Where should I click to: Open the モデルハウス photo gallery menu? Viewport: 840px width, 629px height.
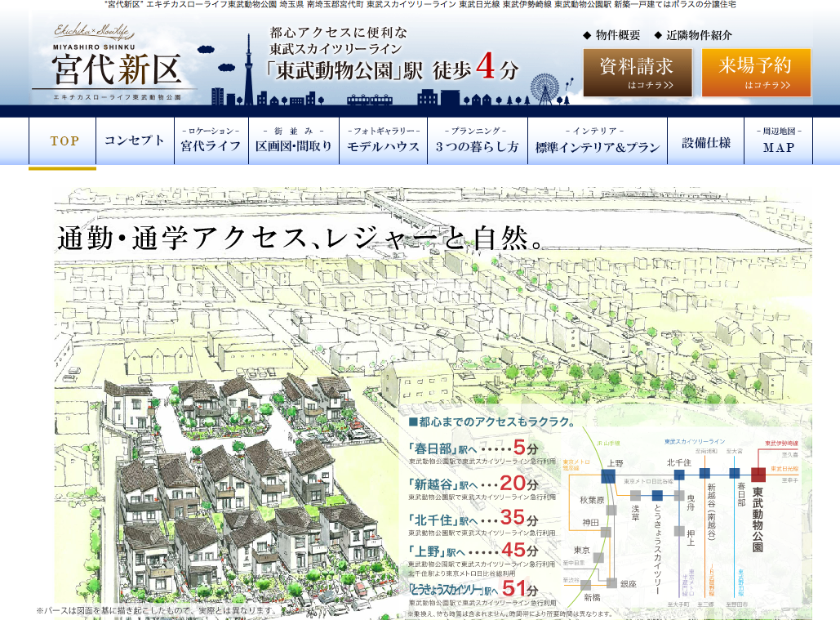click(x=384, y=141)
